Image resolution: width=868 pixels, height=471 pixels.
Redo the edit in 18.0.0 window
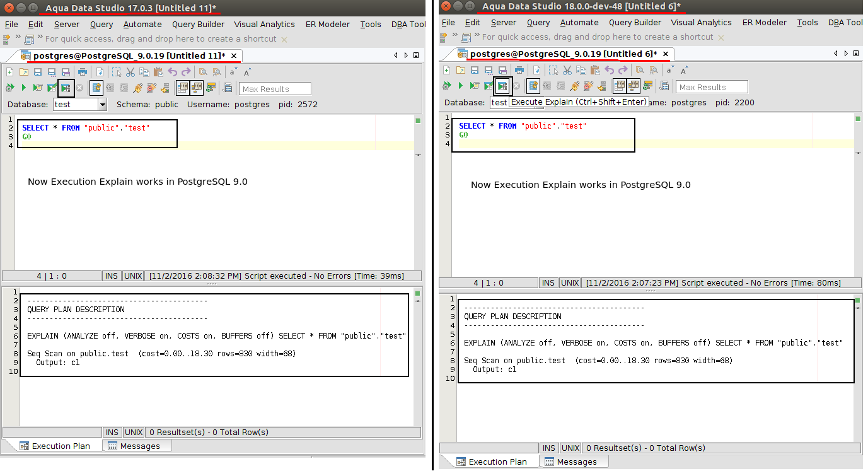tap(623, 70)
